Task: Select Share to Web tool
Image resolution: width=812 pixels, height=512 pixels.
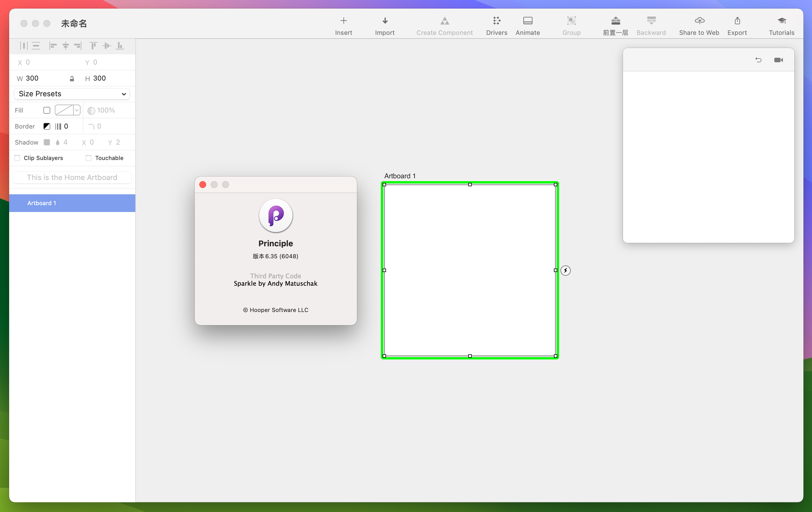Action: coord(699,25)
